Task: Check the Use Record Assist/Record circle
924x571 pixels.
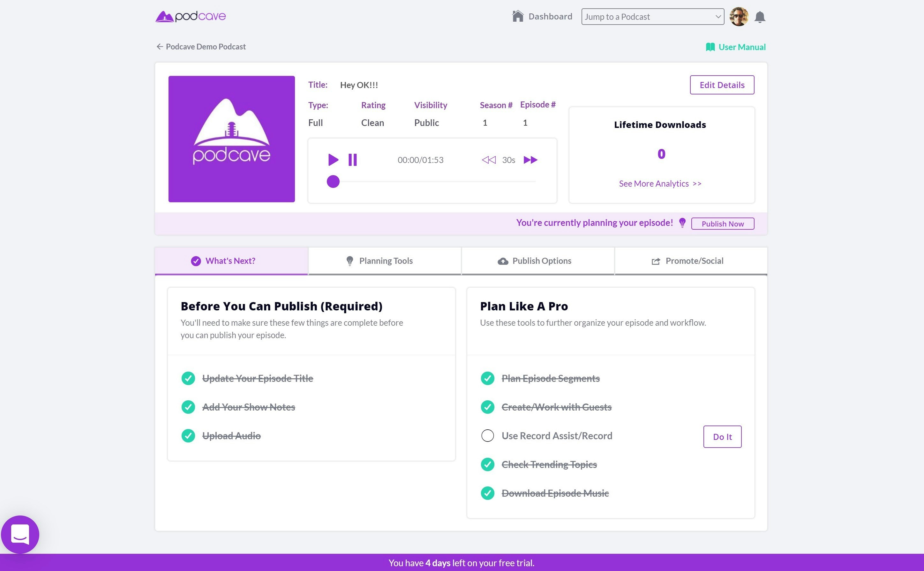Action: click(x=487, y=436)
